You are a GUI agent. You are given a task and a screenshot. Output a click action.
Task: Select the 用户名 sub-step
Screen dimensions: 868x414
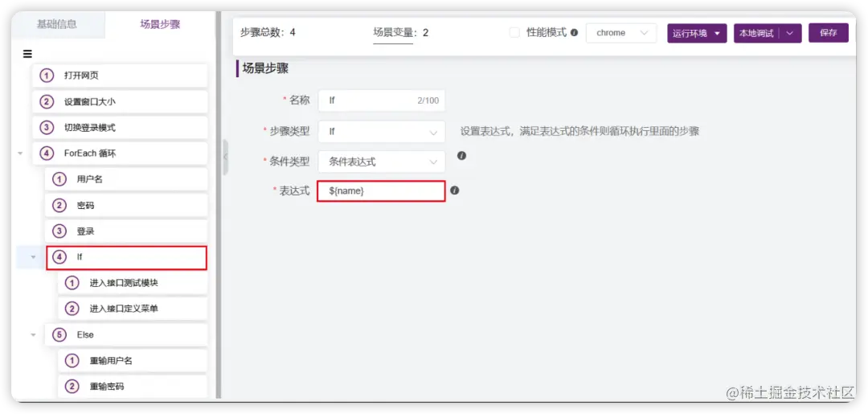pos(126,179)
